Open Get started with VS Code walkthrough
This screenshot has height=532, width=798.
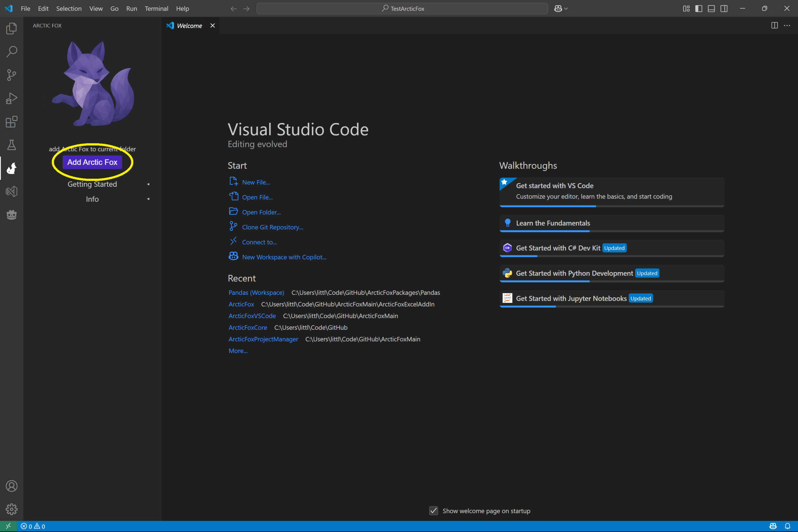[x=612, y=192]
